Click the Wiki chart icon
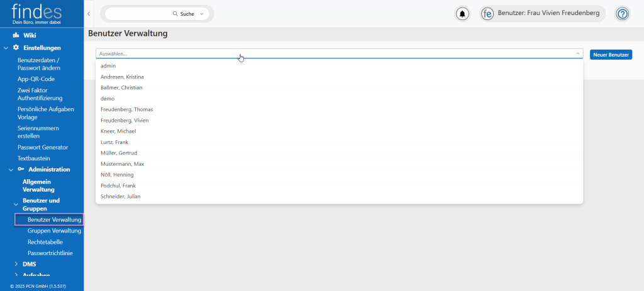The height and width of the screenshot is (291, 644). tap(16, 35)
